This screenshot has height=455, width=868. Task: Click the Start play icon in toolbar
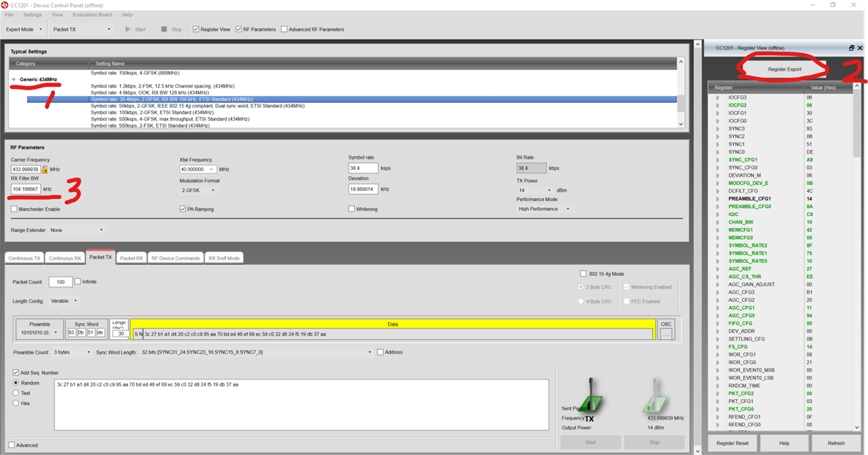point(128,30)
